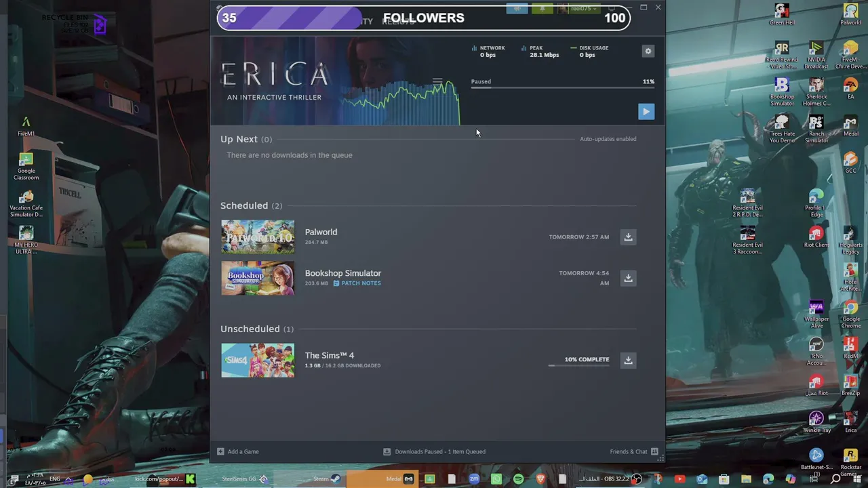Select the Google Classroom desktop icon
This screenshot has height=488, width=868.
click(x=26, y=167)
